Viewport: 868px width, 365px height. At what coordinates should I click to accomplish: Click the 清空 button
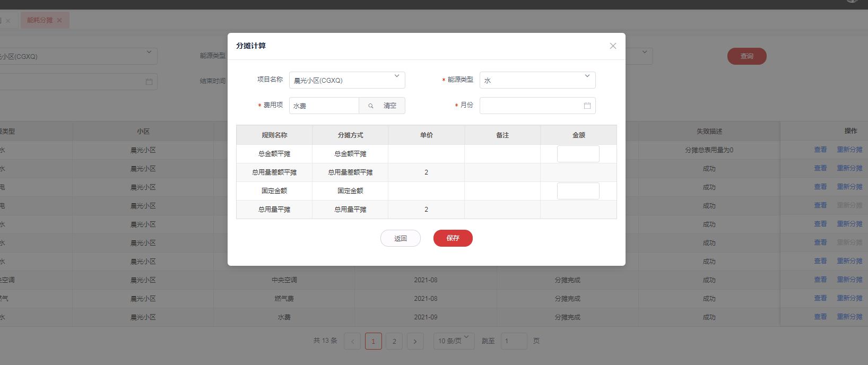pos(390,106)
